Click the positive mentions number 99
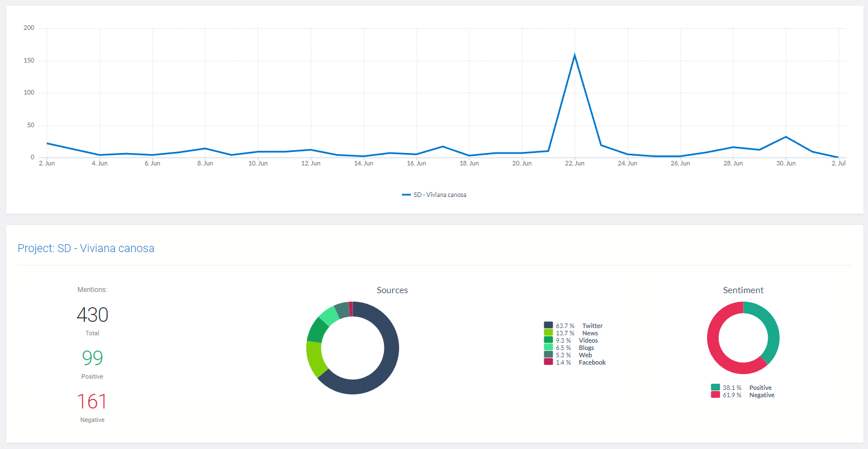Screen dimensions: 868x449 click(x=92, y=358)
